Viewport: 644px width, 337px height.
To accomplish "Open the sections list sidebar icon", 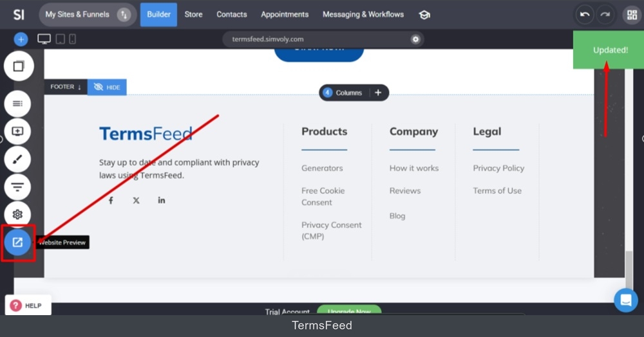I will pyautogui.click(x=17, y=104).
